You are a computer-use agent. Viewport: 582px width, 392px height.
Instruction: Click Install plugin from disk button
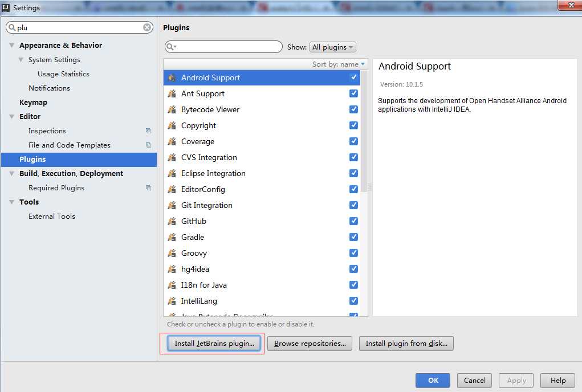[x=406, y=344]
